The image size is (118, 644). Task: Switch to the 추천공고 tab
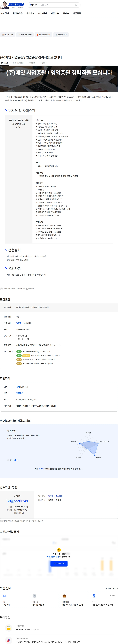(x=44, y=63)
